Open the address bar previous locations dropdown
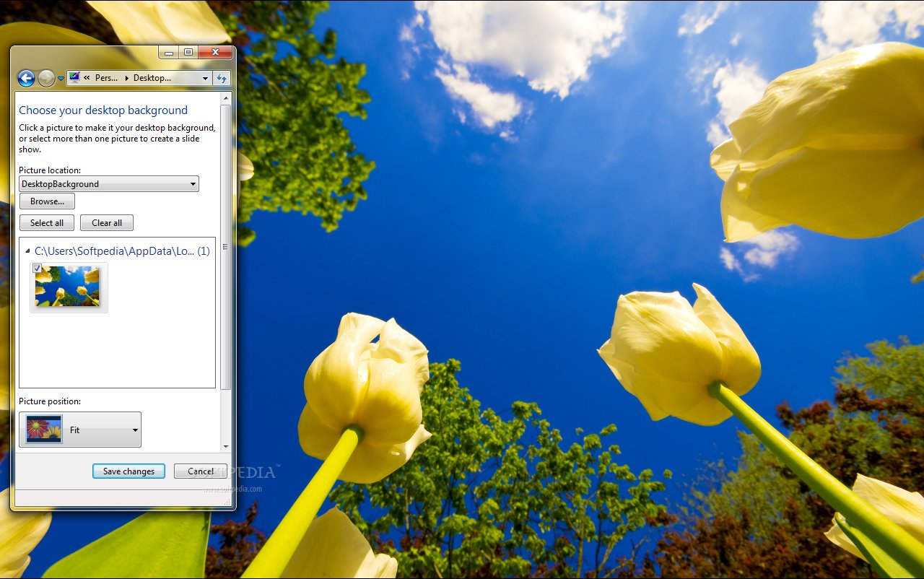Image resolution: width=924 pixels, height=579 pixels. click(205, 78)
